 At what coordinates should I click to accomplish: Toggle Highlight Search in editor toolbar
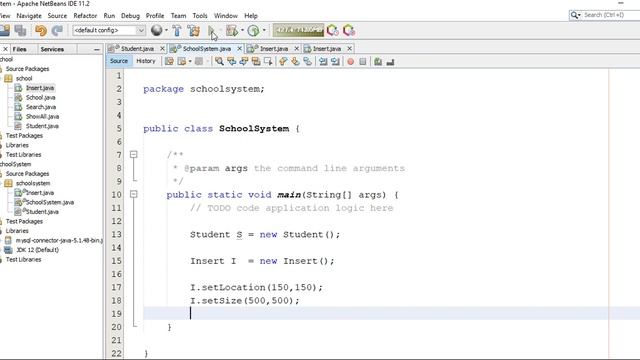pos(256,62)
